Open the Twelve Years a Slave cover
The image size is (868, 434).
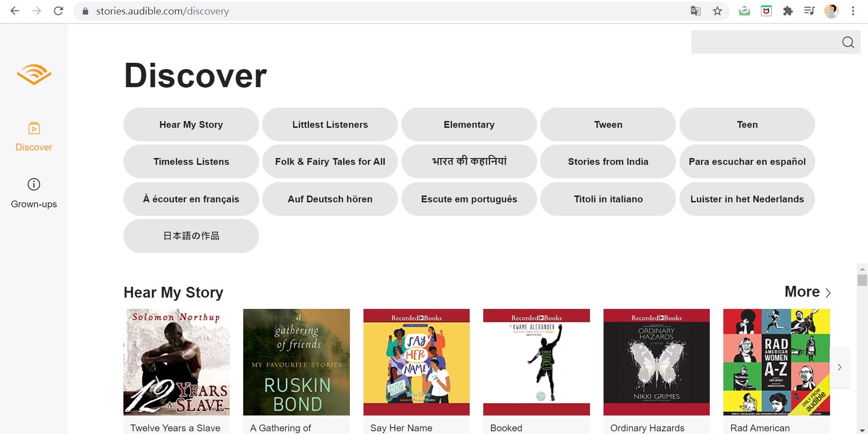[176, 362]
